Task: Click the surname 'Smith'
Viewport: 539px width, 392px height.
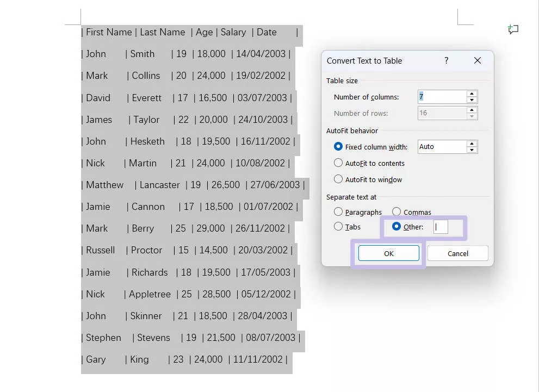Action: [x=143, y=54]
